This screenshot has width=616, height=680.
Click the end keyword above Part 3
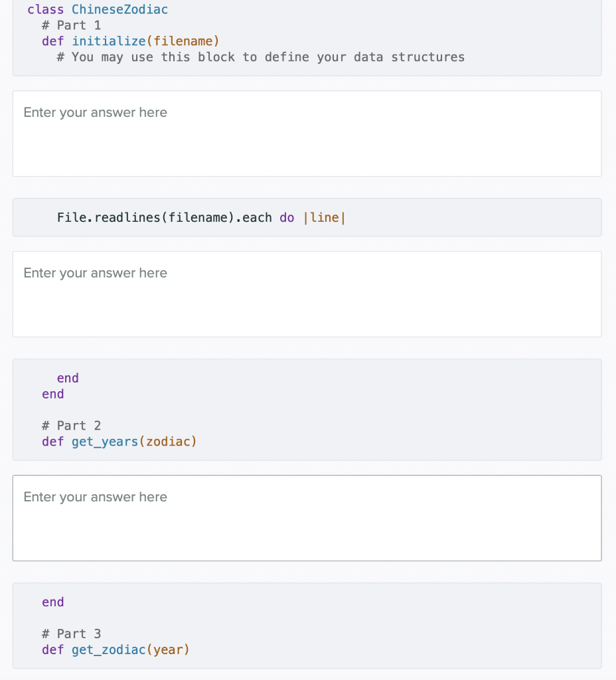(52, 602)
